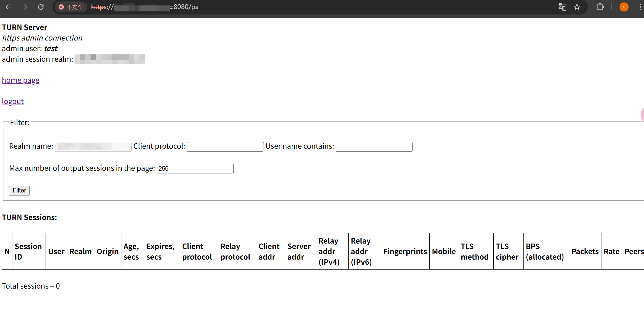The height and width of the screenshot is (320, 644).
Task: Click the browser forward arrow
Action: 24,7
